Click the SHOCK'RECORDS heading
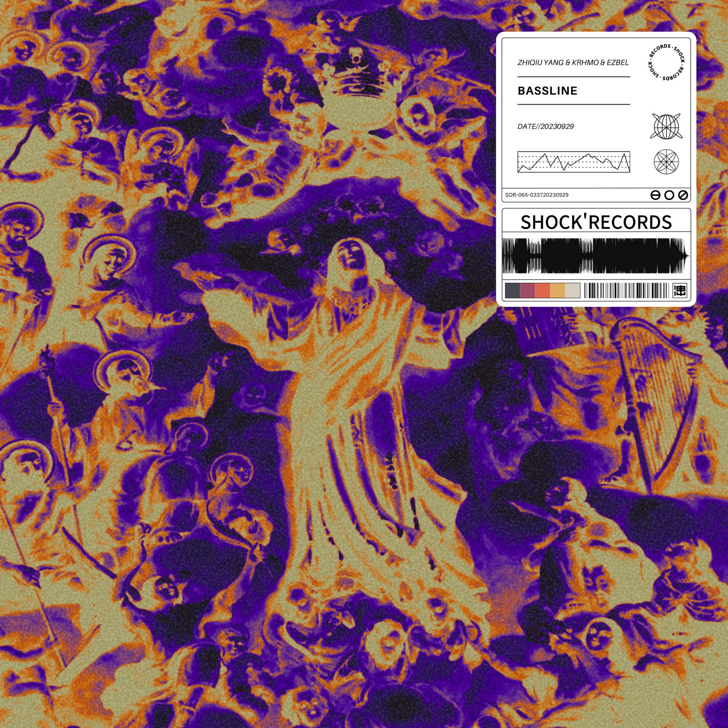This screenshot has height=728, width=728. click(x=596, y=222)
